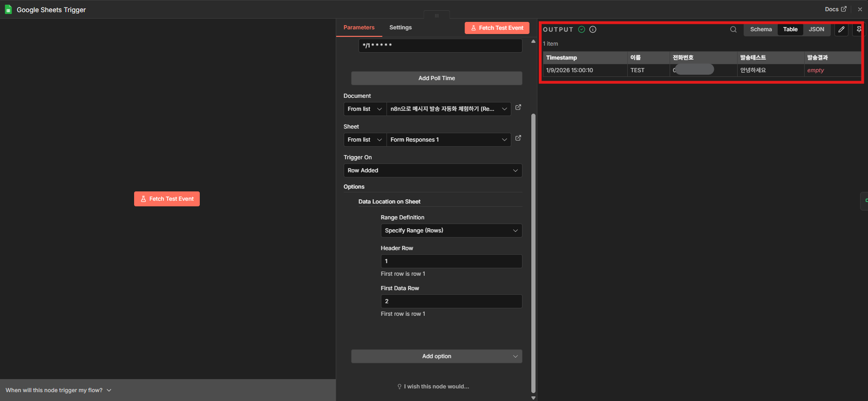Screen dimensions: 868x401
Task: Click the search icon in output panel
Action: click(x=733, y=29)
